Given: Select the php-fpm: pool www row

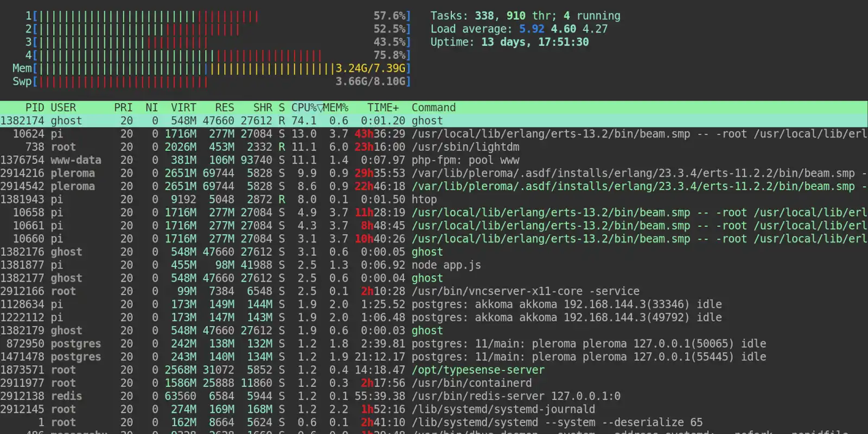Looking at the screenshot, I should (x=434, y=160).
